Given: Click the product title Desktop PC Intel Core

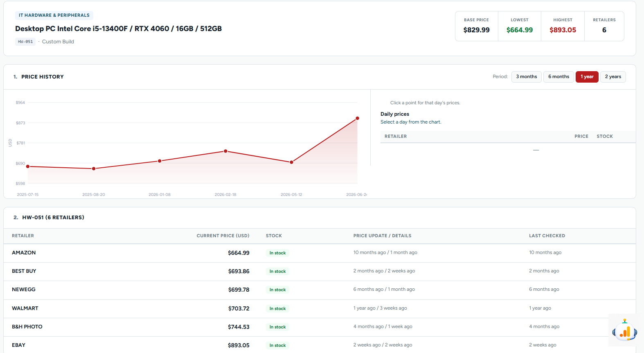Looking at the screenshot, I should click(119, 29).
